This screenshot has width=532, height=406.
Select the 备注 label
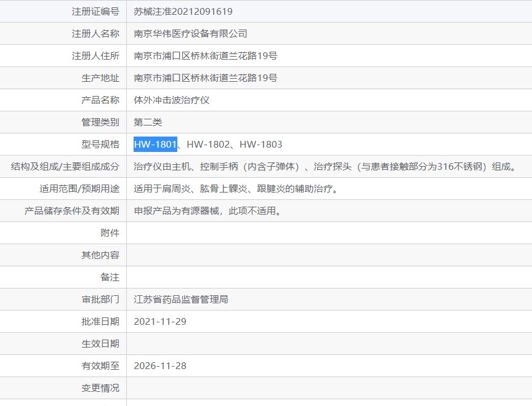tap(110, 277)
